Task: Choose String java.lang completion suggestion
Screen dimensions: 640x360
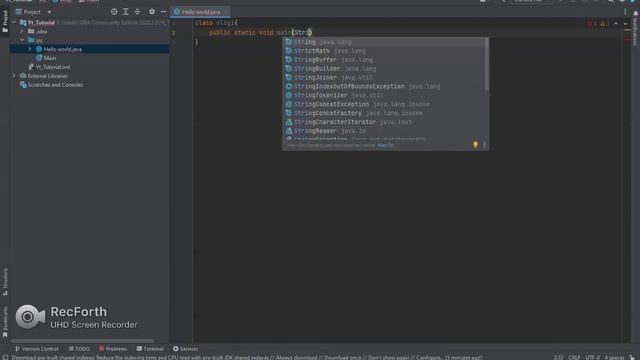Action: coord(384,42)
